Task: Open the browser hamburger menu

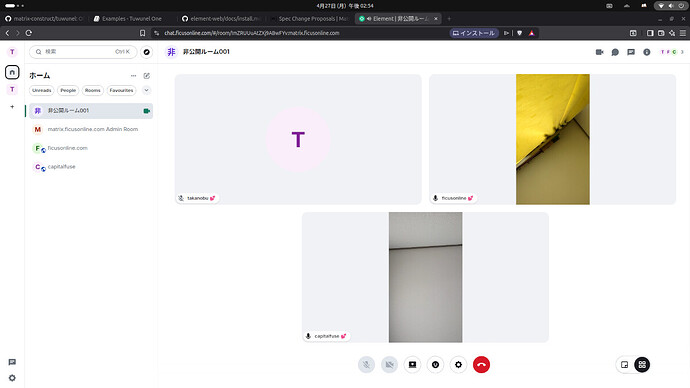Action: [683, 33]
